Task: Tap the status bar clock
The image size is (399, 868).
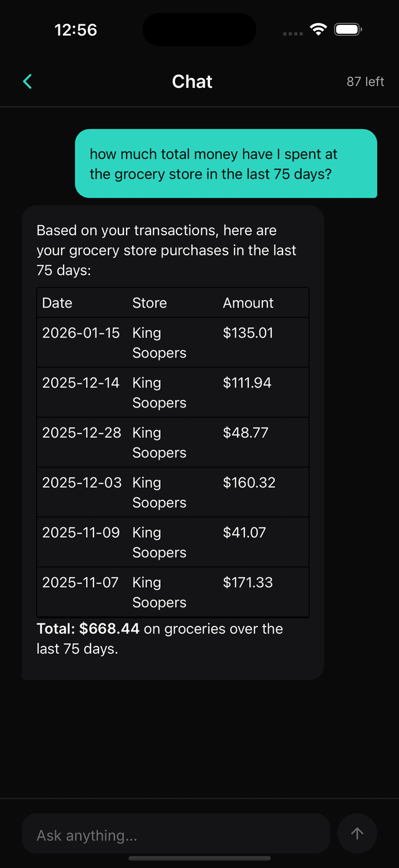Action: [75, 30]
